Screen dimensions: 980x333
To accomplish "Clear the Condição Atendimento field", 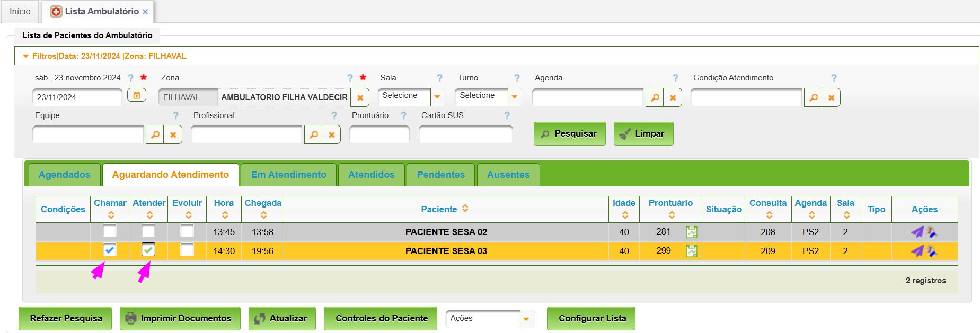I will 831,97.
